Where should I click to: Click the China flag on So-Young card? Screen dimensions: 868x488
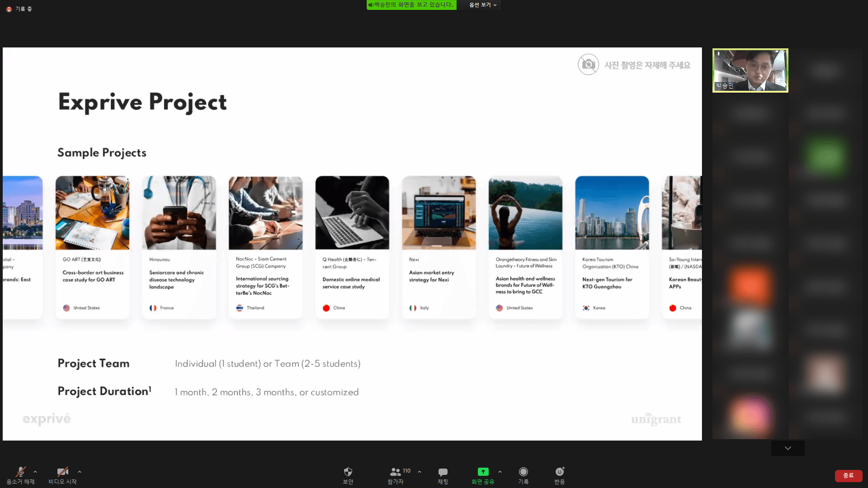673,308
